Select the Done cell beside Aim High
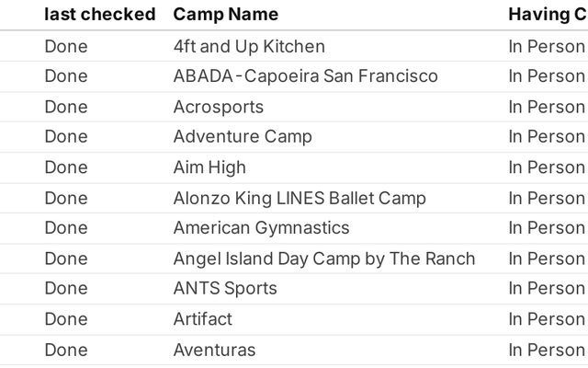Image resolution: width=588 pixels, height=368 pixels. [66, 167]
